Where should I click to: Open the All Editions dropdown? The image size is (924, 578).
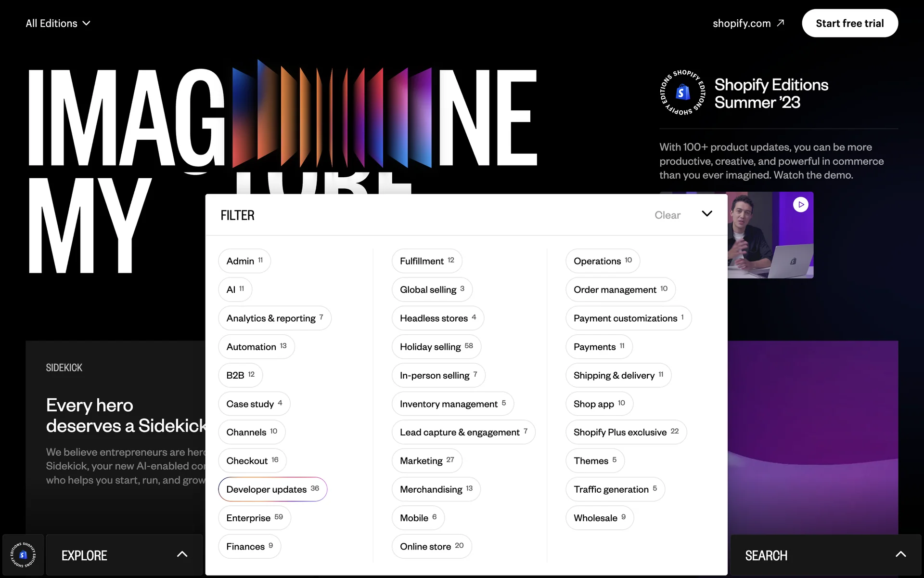[58, 23]
